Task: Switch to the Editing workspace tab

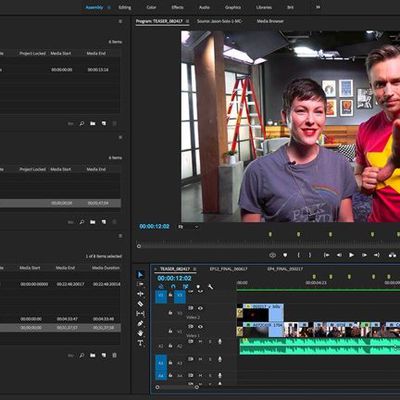Action: pos(125,7)
